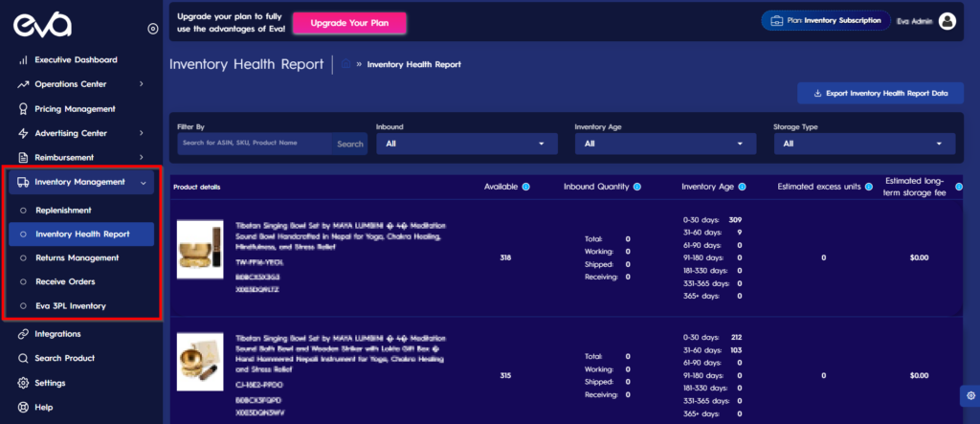The height and width of the screenshot is (424, 980).
Task: Click the Reimbursement document icon
Action: pyautogui.click(x=23, y=158)
